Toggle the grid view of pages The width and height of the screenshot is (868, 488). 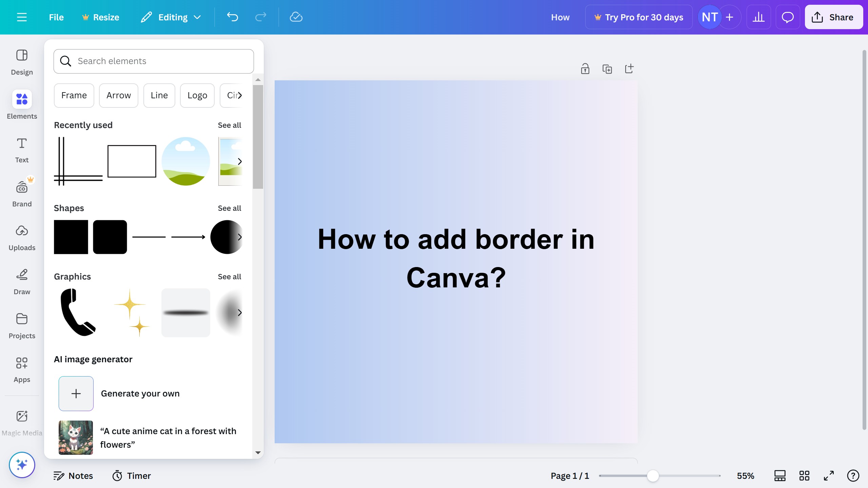click(804, 475)
